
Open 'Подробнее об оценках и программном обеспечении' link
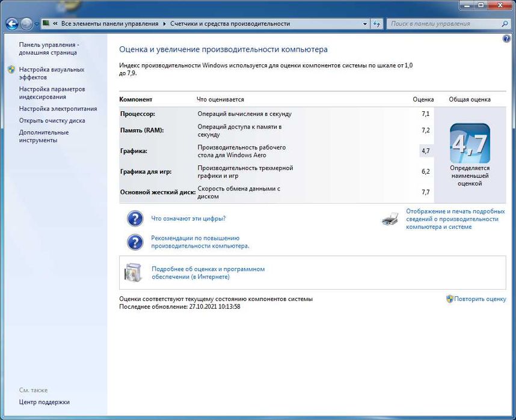click(208, 273)
